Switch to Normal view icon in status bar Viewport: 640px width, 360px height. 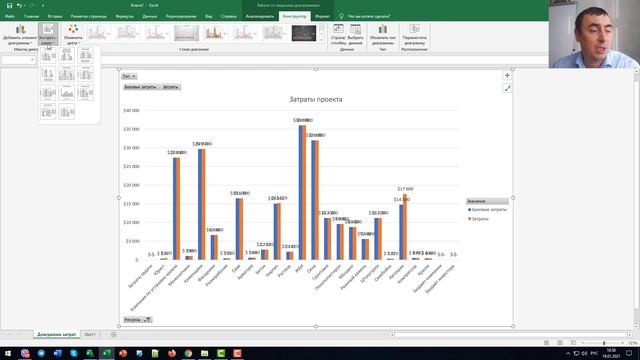tap(547, 343)
